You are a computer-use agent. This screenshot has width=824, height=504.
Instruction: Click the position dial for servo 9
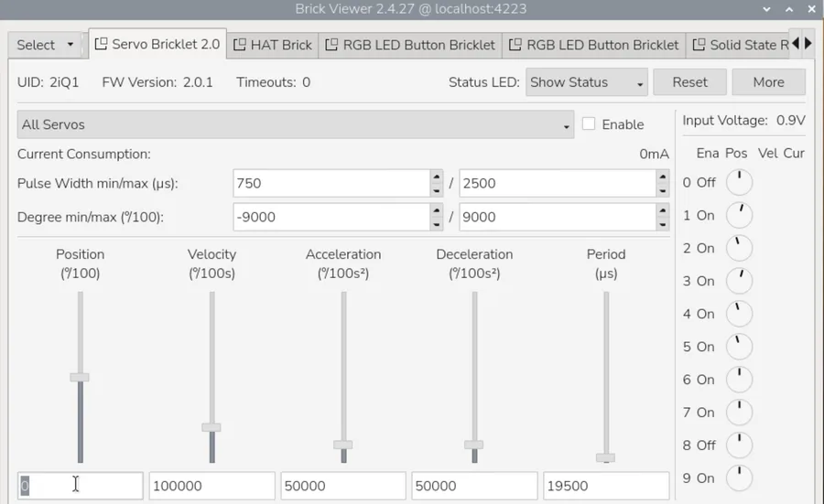[x=739, y=477]
